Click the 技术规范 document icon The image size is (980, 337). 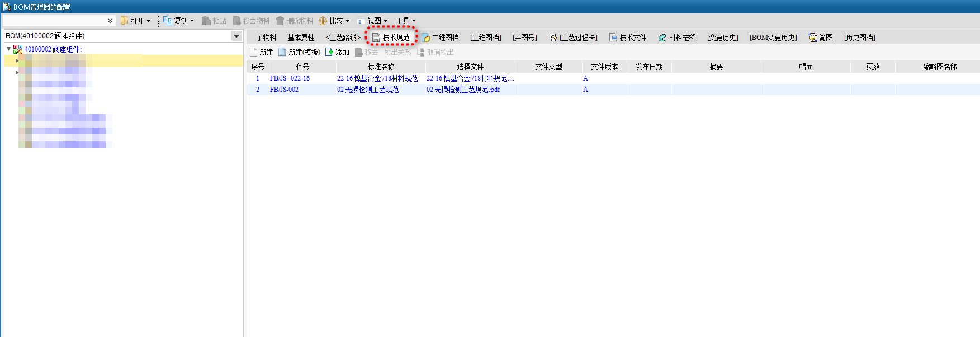click(376, 38)
